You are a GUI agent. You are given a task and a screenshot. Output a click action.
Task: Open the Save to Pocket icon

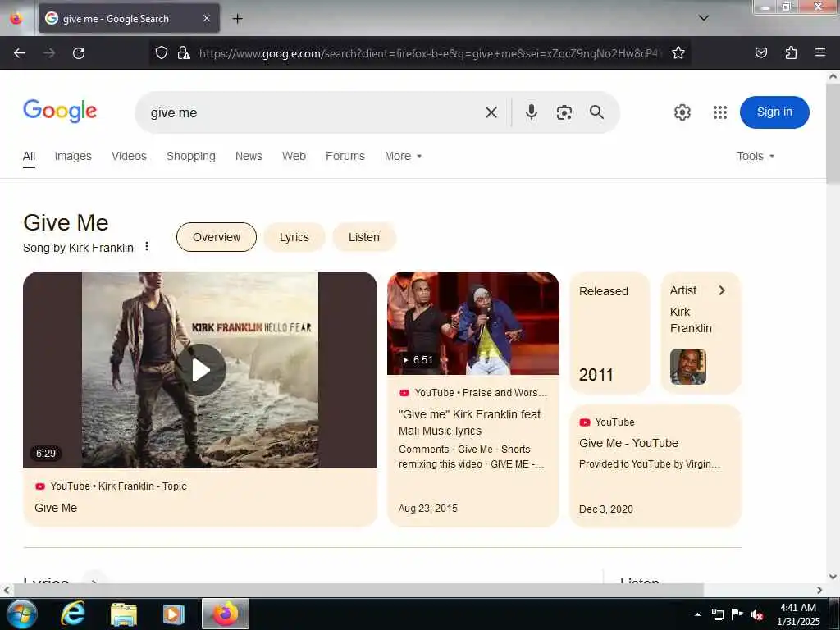click(760, 52)
